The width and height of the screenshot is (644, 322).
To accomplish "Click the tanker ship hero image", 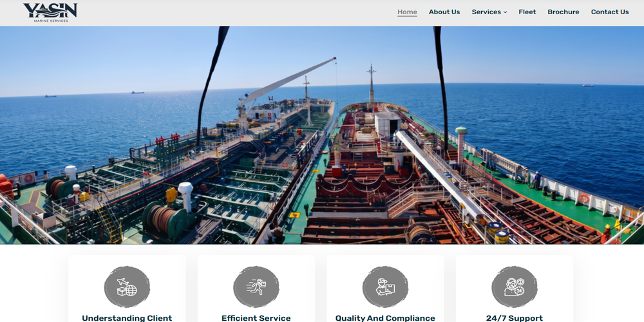I will click(322, 135).
